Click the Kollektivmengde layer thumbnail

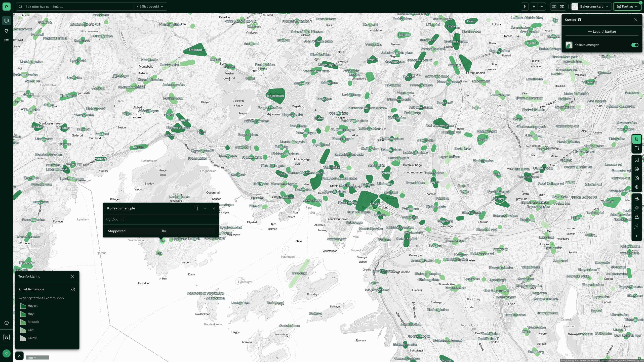tap(569, 45)
